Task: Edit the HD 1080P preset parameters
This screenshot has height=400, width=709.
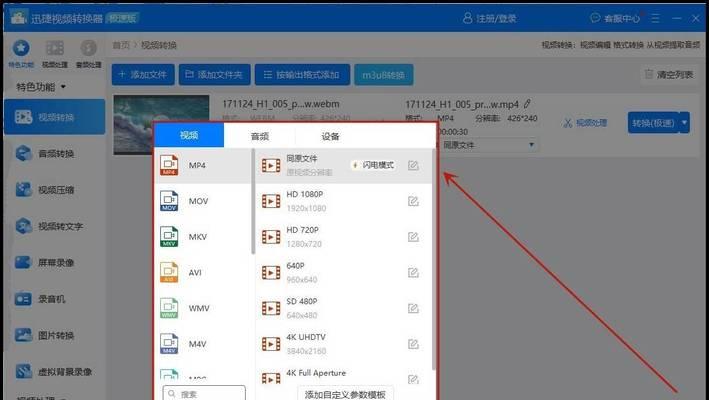Action: coord(413,201)
